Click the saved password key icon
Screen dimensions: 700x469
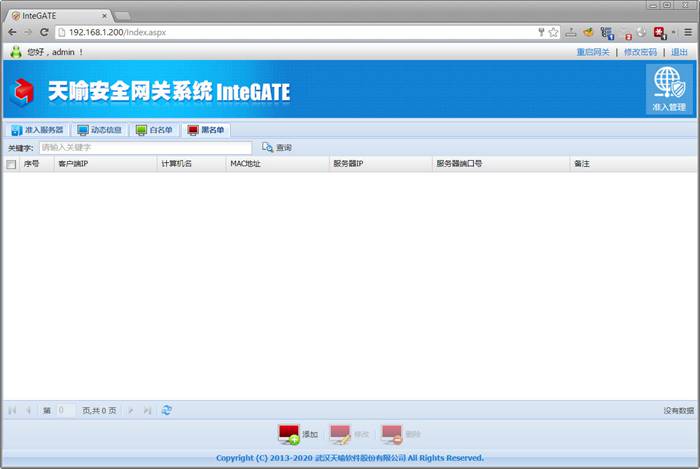[541, 32]
